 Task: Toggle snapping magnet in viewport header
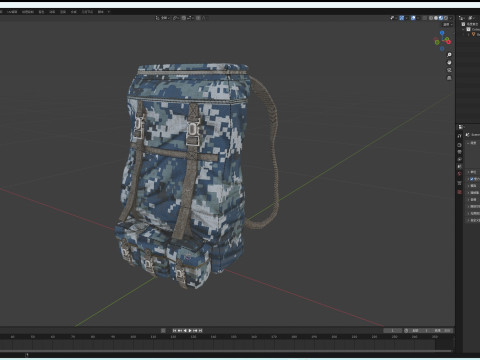184,18
